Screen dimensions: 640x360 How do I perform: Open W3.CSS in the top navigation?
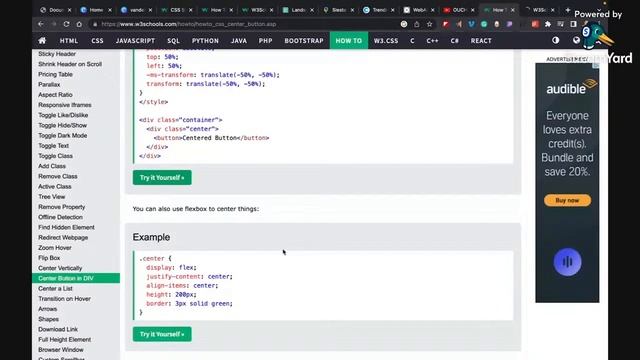(x=386, y=41)
